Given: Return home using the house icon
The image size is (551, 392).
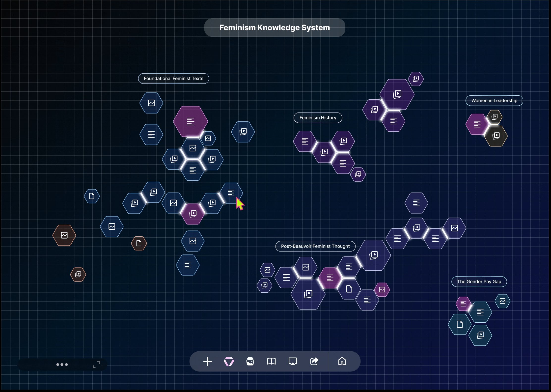Looking at the screenshot, I should [x=342, y=362].
